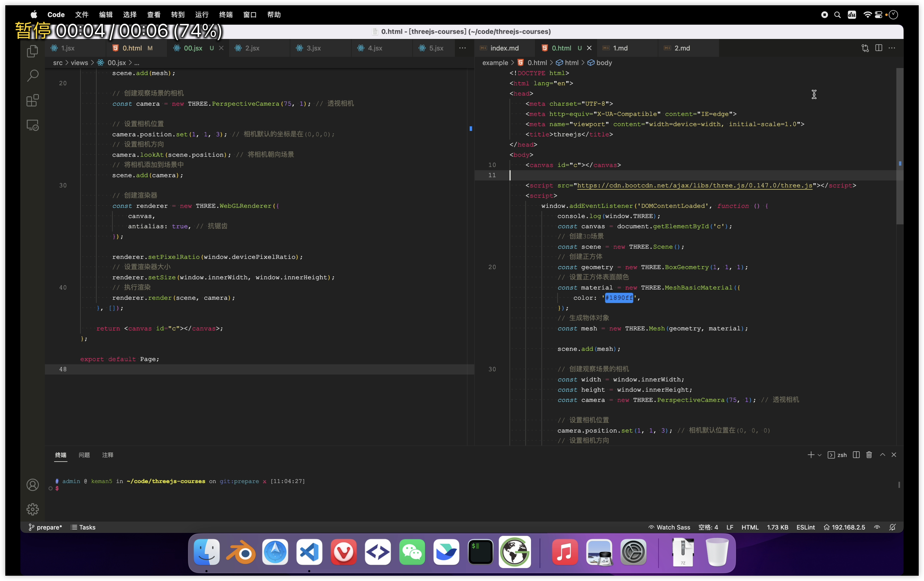Open the Remote Explorer icon
924x581 pixels.
coord(33,125)
